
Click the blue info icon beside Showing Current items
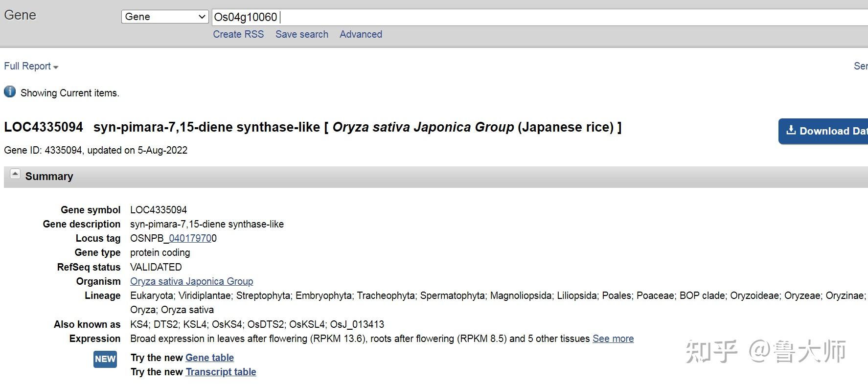(x=10, y=91)
